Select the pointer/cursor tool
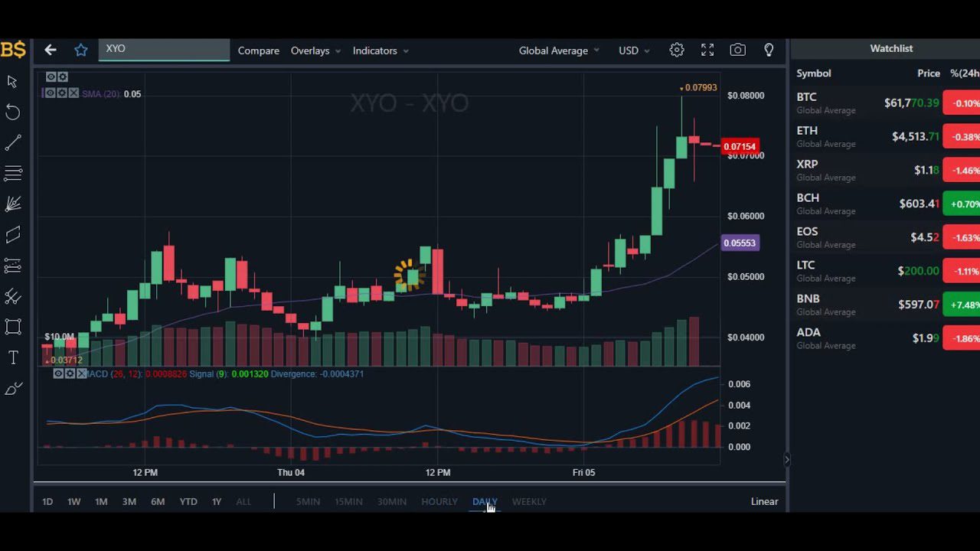This screenshot has height=551, width=980. (x=12, y=82)
